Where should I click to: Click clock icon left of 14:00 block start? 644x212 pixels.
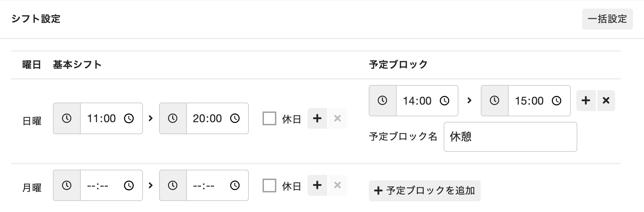coord(382,100)
